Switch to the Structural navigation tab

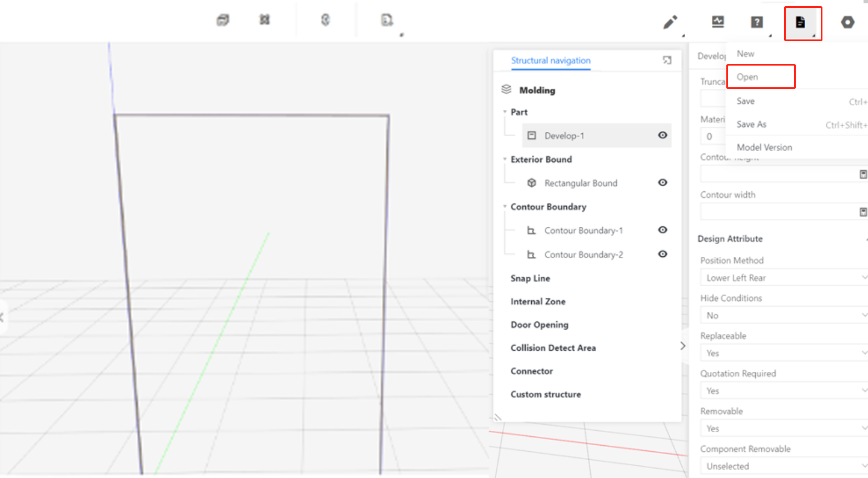pos(550,60)
